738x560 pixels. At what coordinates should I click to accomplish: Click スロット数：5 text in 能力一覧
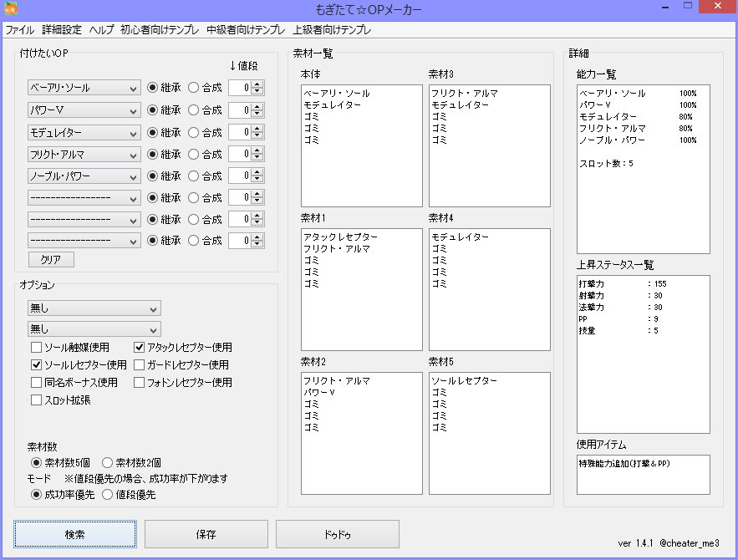pos(606,163)
